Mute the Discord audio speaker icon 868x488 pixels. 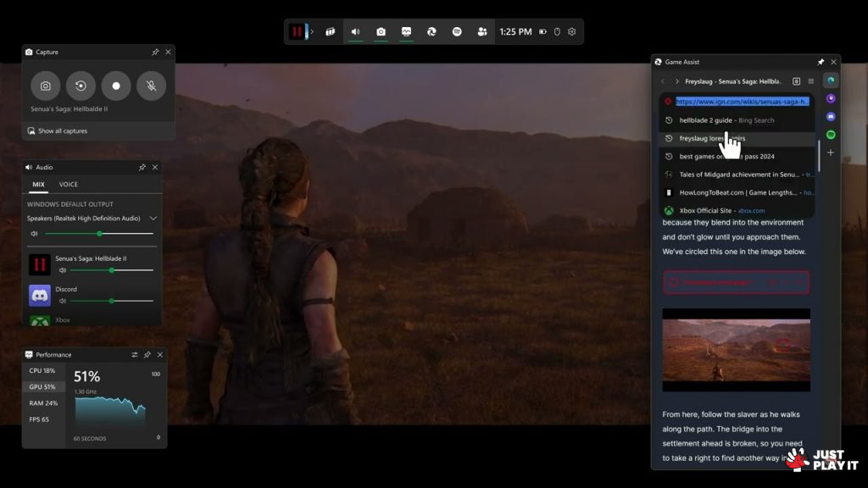(63, 301)
